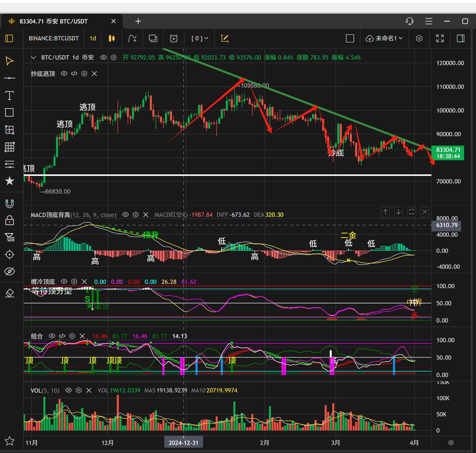476x453 pixels.
Task: Toggle the right sidebar panel icon
Action: pyautogui.click(x=461, y=38)
